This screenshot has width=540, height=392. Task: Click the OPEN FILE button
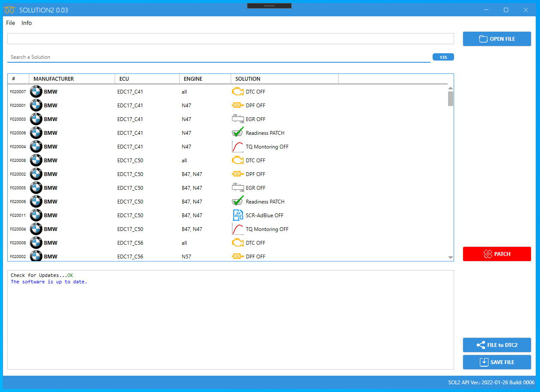(497, 39)
